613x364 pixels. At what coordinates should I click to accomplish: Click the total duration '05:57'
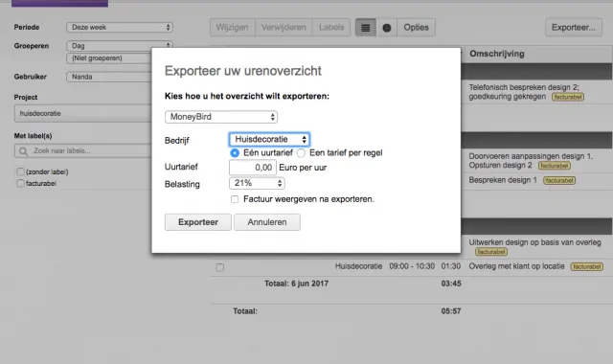[x=451, y=311]
